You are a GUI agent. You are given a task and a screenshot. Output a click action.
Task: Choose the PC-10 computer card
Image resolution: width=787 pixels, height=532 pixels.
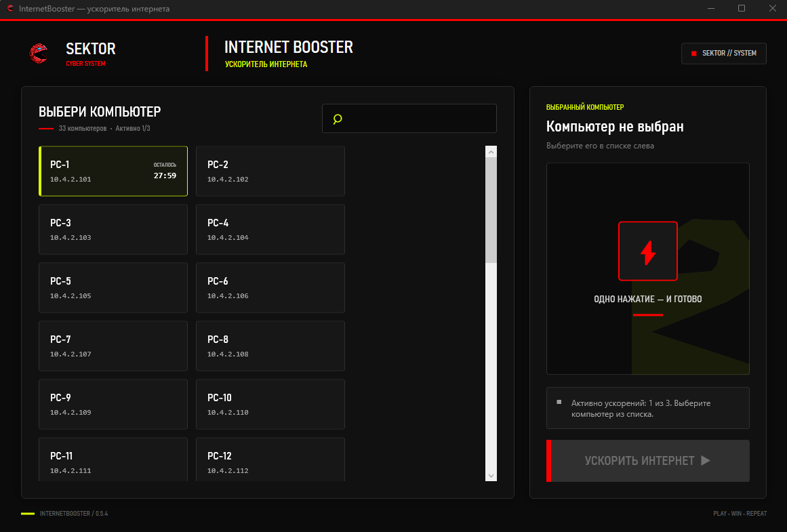[x=270, y=404]
